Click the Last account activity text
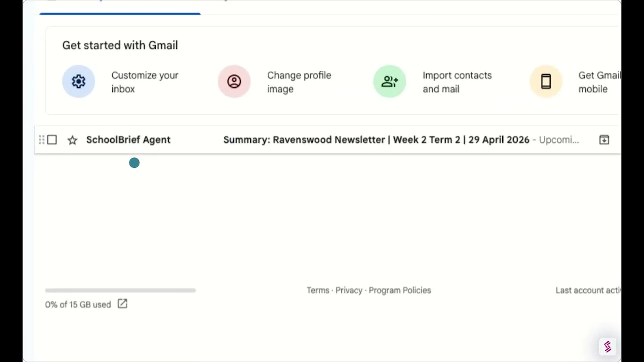 pyautogui.click(x=588, y=290)
